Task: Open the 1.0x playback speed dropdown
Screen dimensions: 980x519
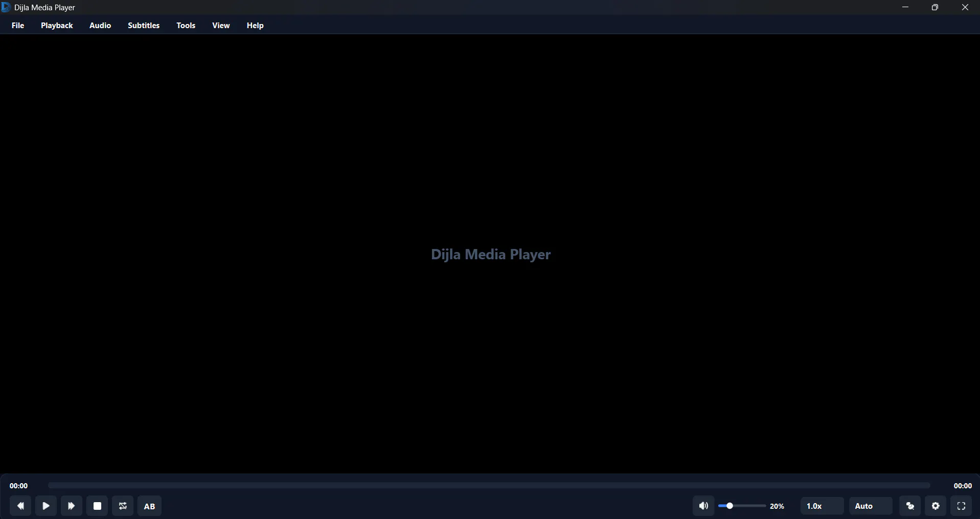Action: pyautogui.click(x=822, y=506)
